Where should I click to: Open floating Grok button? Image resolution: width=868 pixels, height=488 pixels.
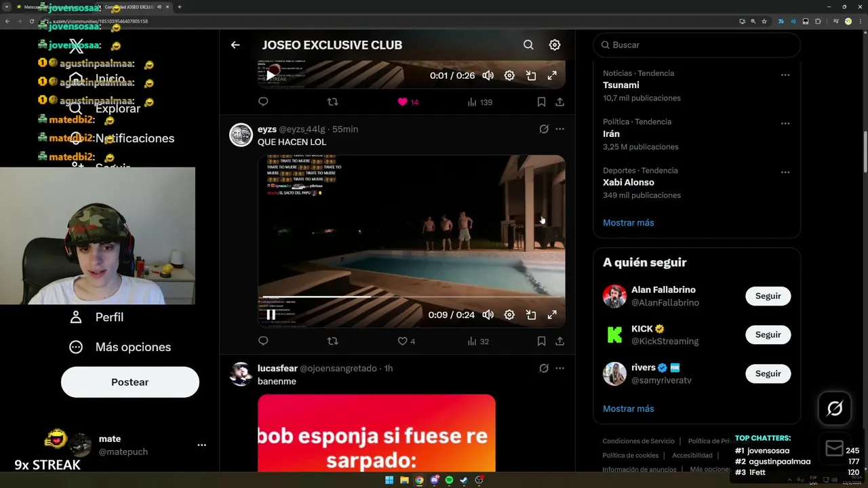(835, 408)
